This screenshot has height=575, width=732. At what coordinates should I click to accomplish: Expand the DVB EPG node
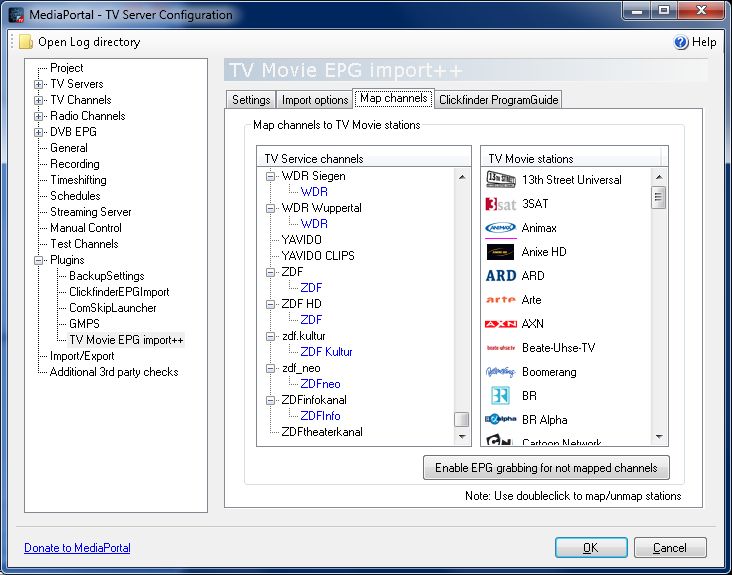click(38, 132)
